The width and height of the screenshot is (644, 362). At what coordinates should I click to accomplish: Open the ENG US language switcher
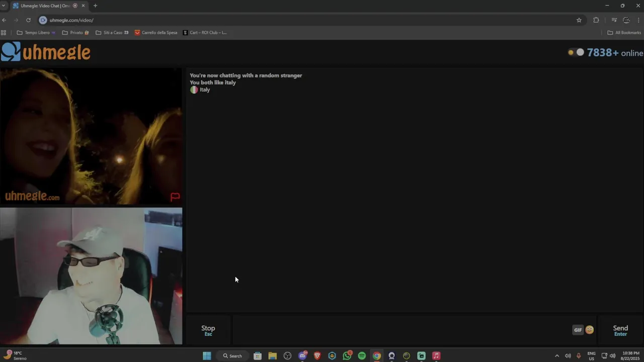pyautogui.click(x=591, y=356)
